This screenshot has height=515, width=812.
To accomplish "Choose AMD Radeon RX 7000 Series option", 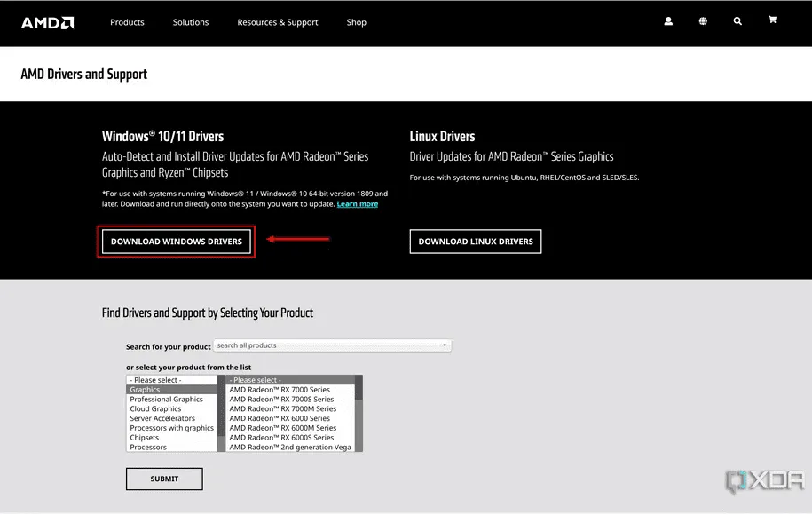I will 280,390.
